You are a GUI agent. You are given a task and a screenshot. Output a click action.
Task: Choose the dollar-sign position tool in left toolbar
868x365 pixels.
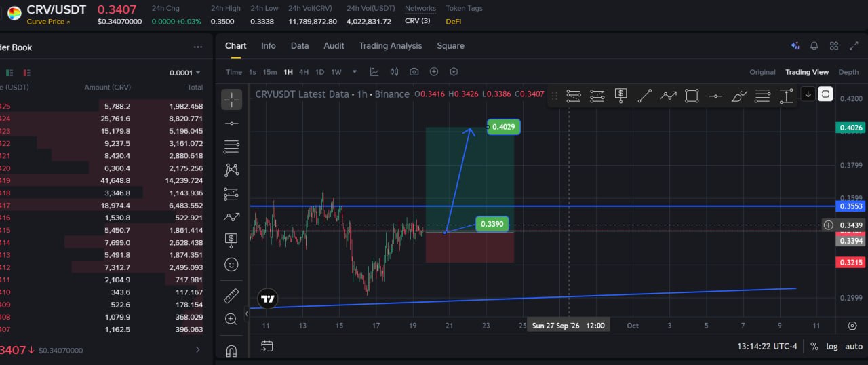pyautogui.click(x=232, y=239)
